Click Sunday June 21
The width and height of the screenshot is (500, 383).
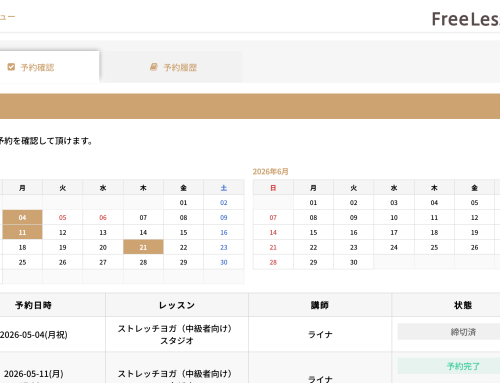coord(273,247)
